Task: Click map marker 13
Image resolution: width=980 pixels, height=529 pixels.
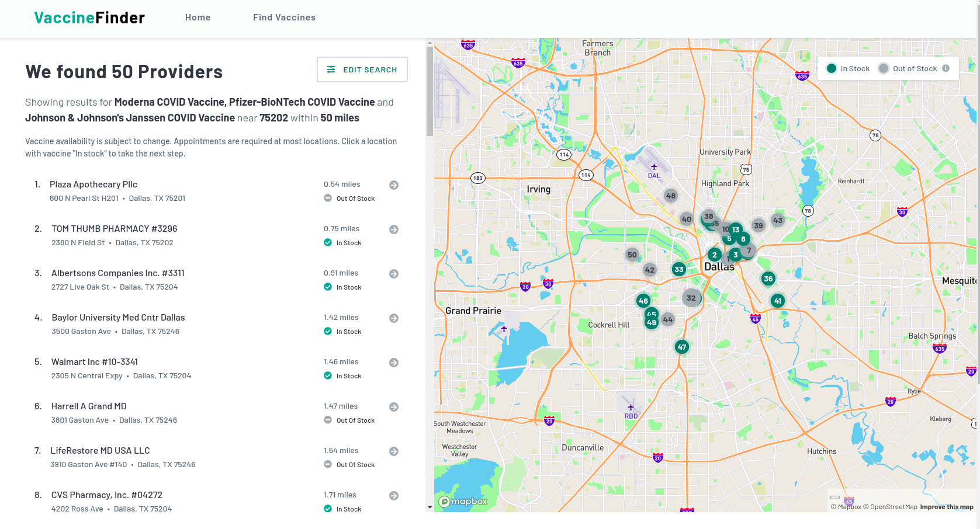Action: (x=736, y=229)
